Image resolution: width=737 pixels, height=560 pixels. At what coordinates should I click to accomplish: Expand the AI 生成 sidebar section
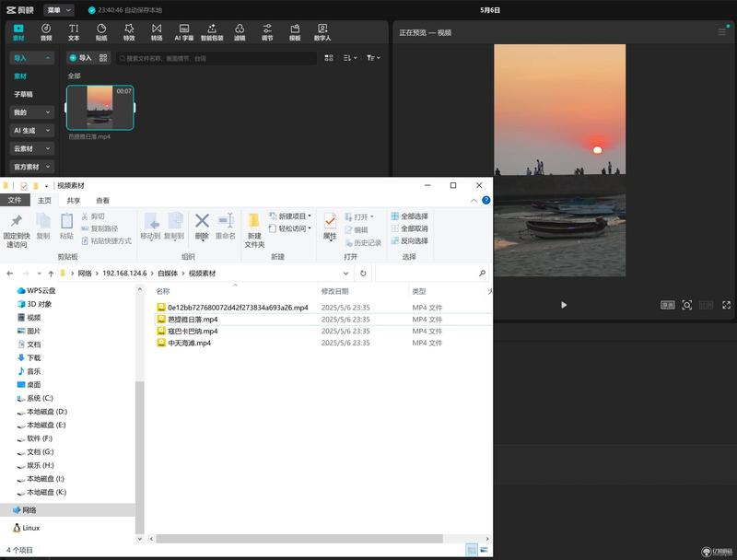[x=31, y=130]
